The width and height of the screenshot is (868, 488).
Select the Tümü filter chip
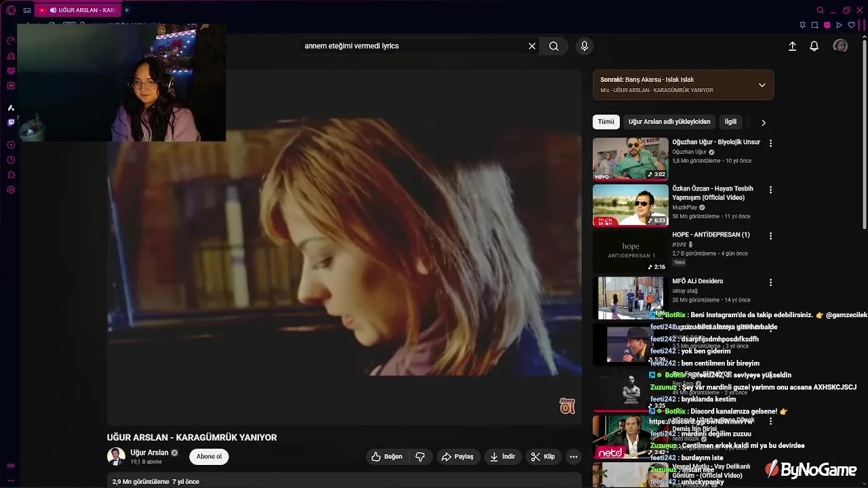click(606, 122)
